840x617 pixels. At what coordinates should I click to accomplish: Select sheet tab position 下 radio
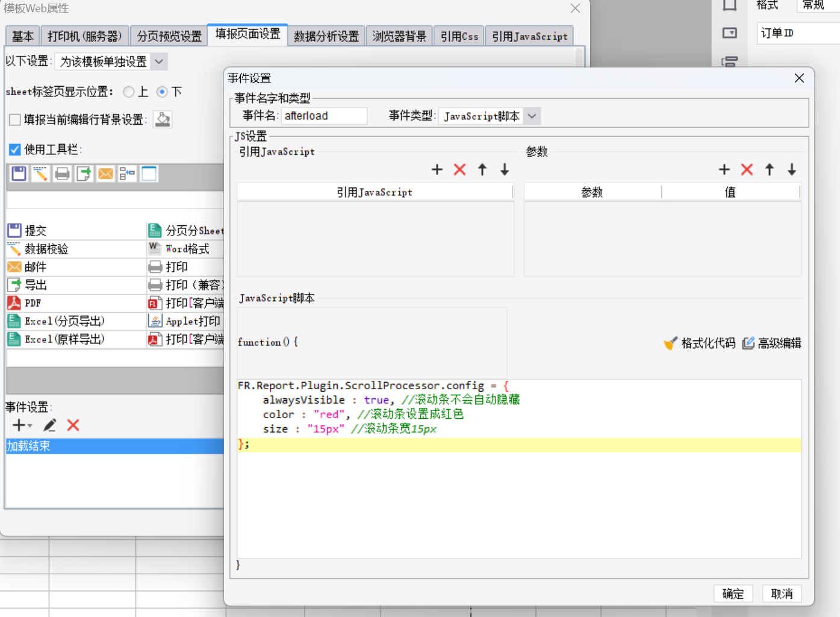coord(162,92)
